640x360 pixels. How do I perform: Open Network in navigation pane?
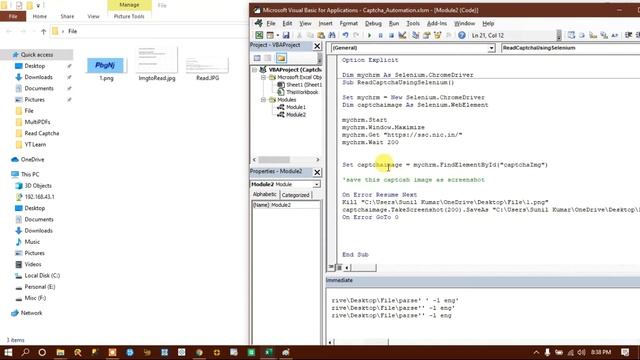point(31,313)
